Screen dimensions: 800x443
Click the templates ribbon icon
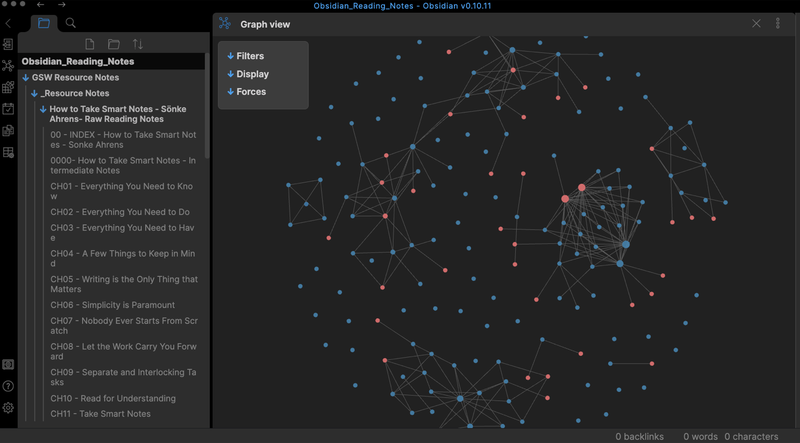[x=8, y=131]
